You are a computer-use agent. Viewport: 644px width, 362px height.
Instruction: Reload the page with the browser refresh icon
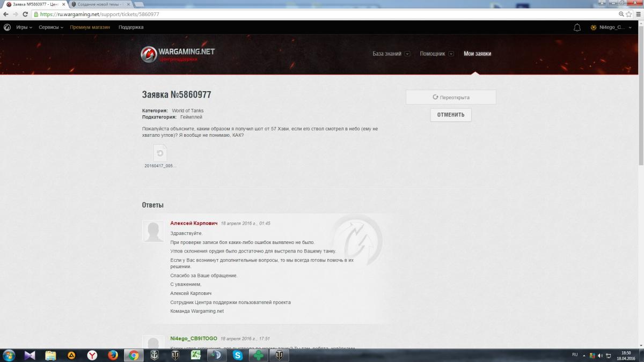23,14
